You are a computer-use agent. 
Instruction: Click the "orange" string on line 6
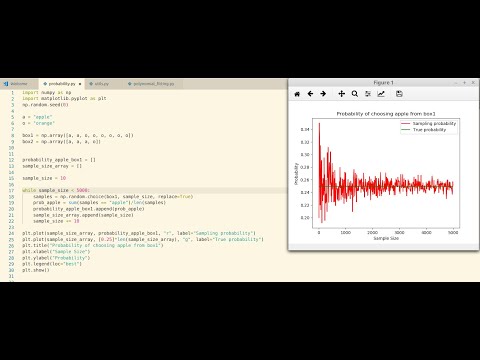coord(44,123)
